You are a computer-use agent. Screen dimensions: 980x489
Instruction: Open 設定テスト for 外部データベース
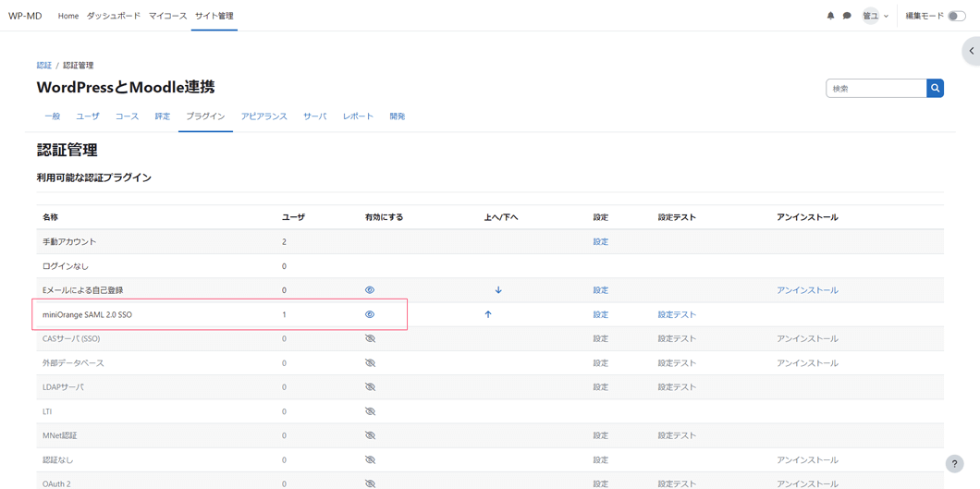coord(677,363)
